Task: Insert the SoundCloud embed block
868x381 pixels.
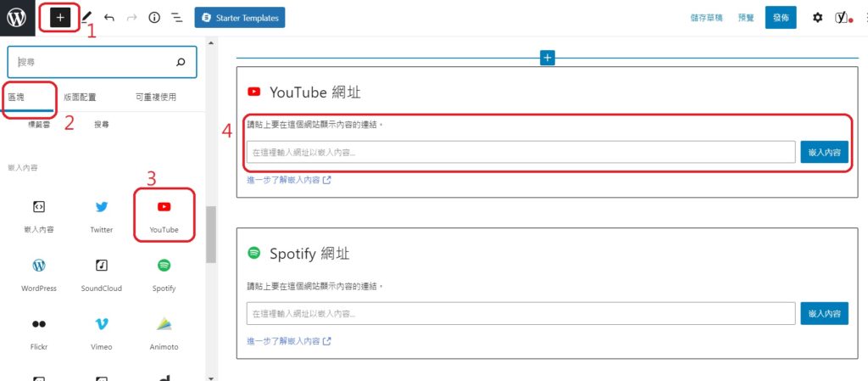Action: [x=102, y=276]
